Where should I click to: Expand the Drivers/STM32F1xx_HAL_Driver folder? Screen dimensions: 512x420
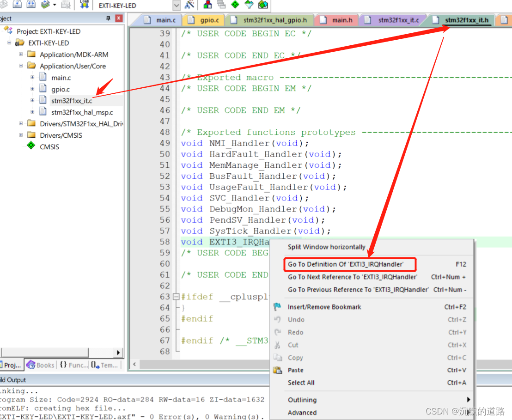21,123
